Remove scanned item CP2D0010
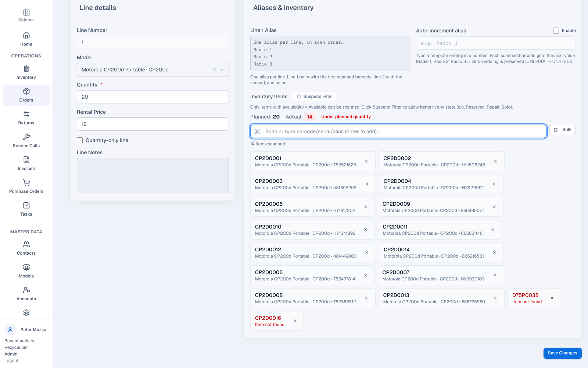This screenshot has width=588, height=368. 366,230
